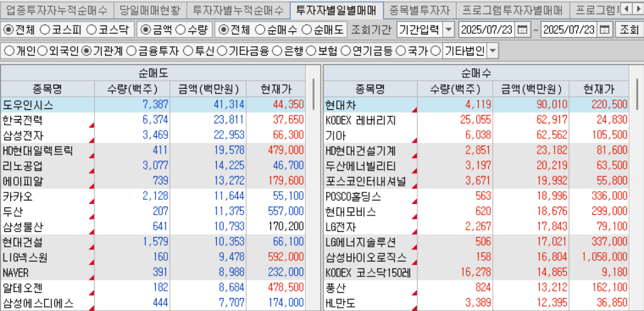Select the 국가 radio button

(413, 51)
